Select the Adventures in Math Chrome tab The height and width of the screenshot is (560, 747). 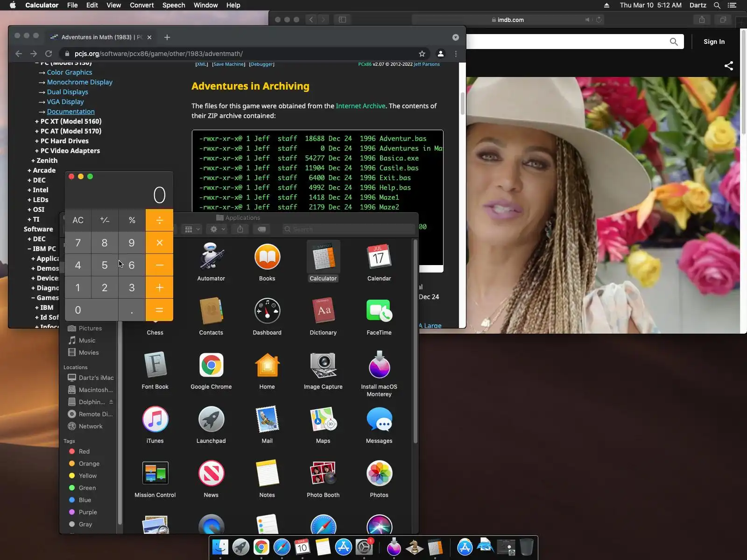[101, 37]
